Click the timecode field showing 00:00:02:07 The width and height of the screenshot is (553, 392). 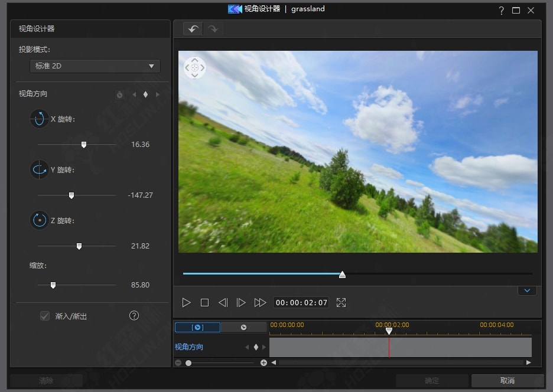[x=301, y=303]
